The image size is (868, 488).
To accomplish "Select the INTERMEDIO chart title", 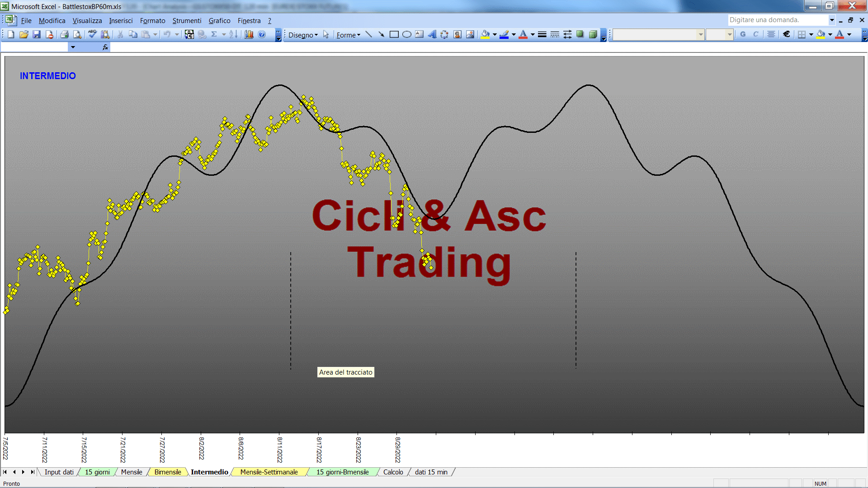I will pos(47,76).
